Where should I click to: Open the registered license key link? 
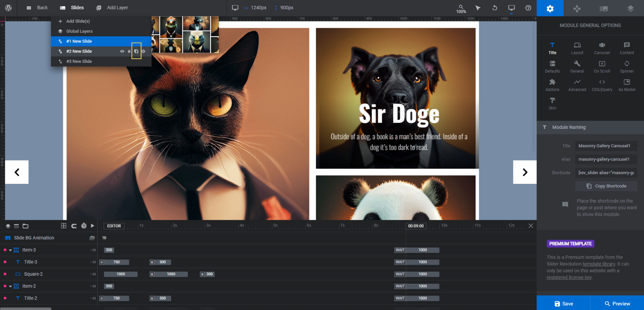[x=569, y=278]
